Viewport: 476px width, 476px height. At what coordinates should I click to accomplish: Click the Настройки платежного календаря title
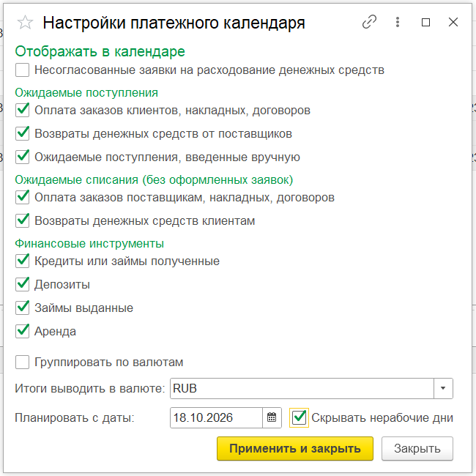coord(174,23)
